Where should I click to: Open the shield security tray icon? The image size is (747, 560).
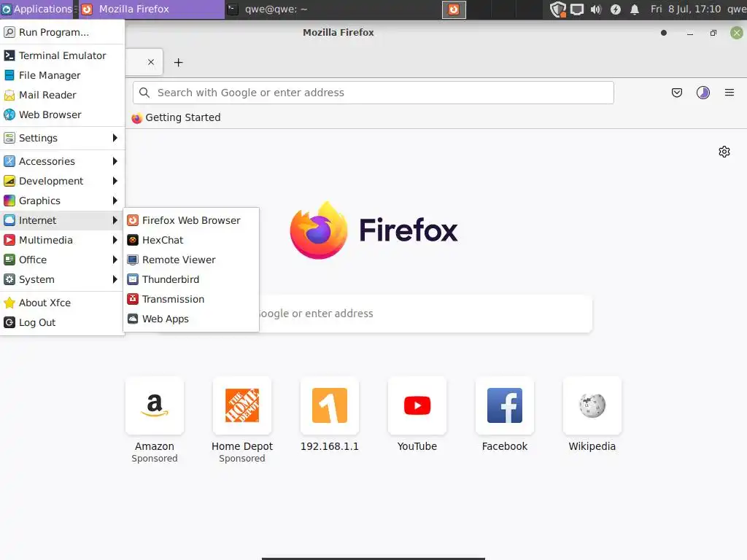coord(557,9)
